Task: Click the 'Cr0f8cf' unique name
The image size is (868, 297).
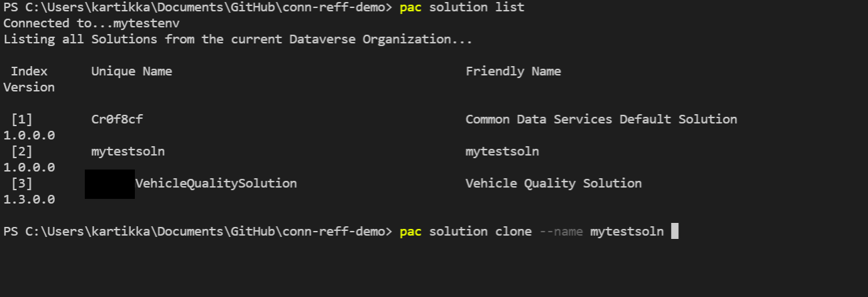Action: pyautogui.click(x=117, y=119)
